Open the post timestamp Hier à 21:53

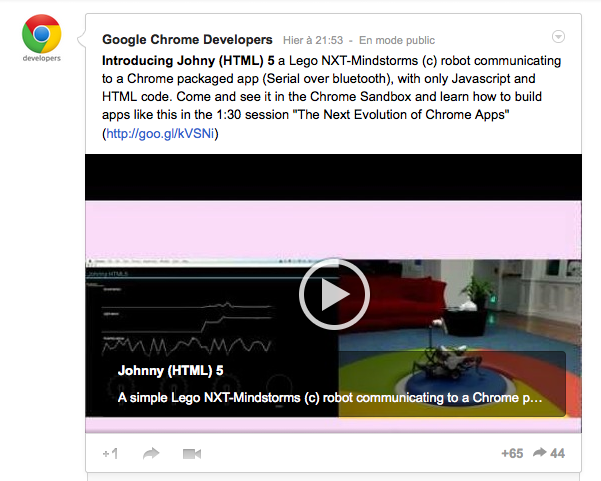coord(313,40)
